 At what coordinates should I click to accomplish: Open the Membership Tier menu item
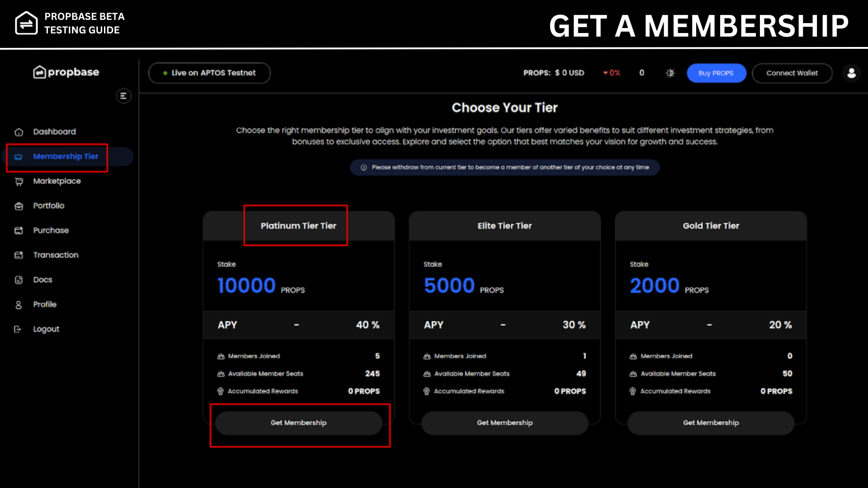click(66, 156)
